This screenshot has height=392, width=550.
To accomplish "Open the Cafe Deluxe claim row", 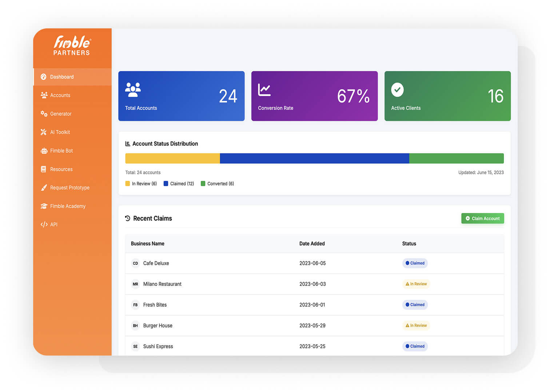I will click(x=156, y=263).
